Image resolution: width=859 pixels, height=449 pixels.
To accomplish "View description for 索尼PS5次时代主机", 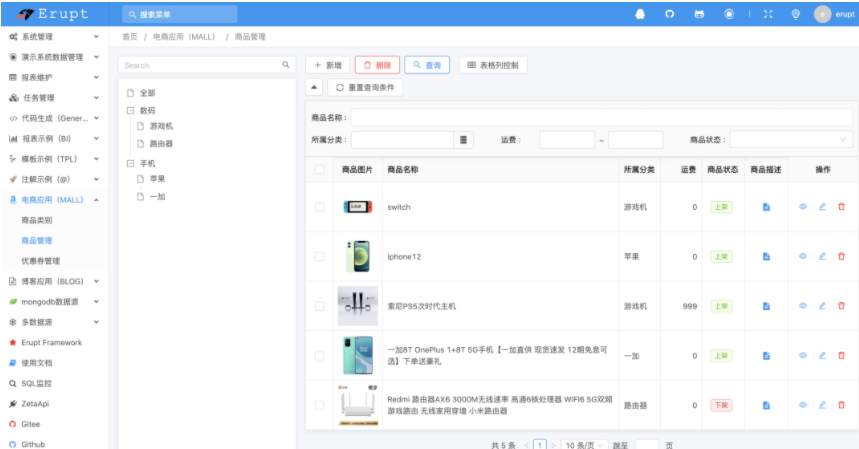I will coord(766,306).
